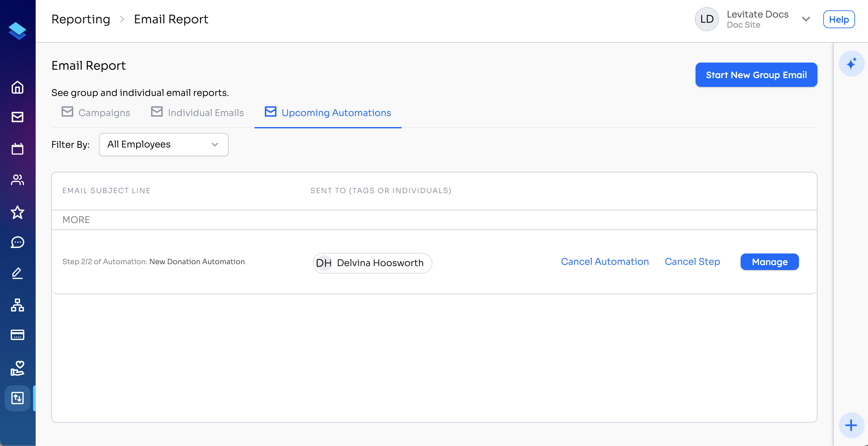Click Start New Group Email button

756,75
